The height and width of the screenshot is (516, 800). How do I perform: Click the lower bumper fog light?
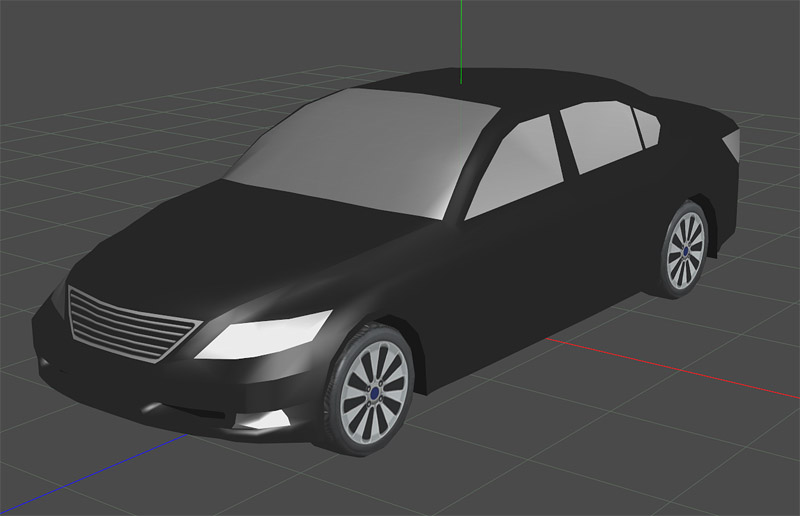262,419
